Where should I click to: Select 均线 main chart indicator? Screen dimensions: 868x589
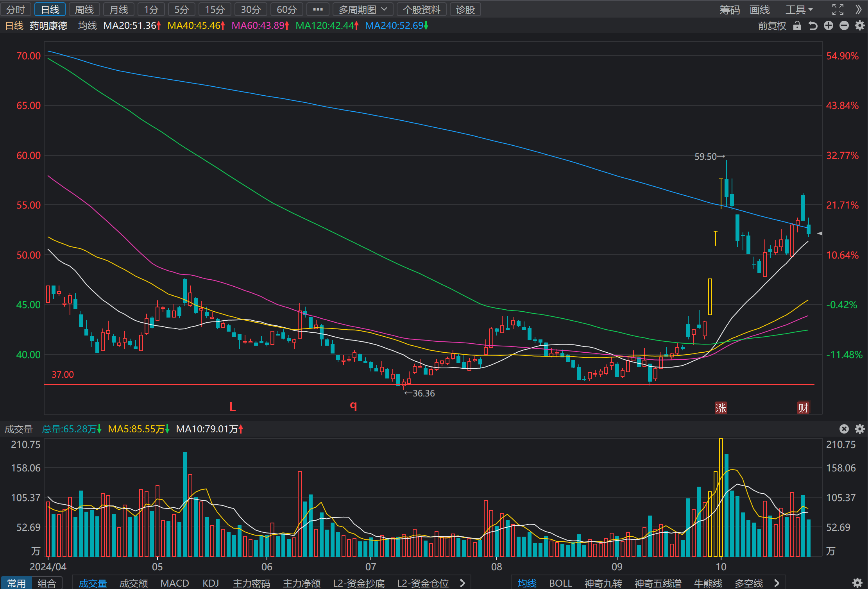coord(527,583)
